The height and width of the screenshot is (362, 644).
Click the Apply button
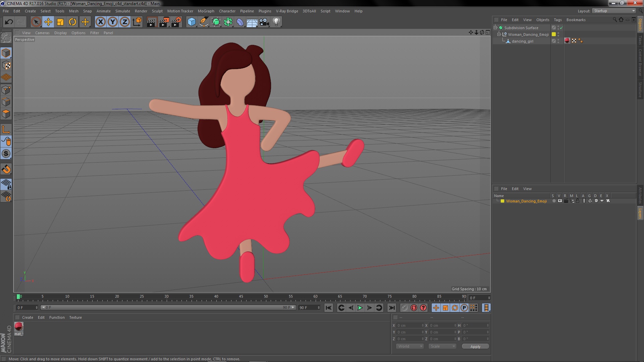click(475, 346)
